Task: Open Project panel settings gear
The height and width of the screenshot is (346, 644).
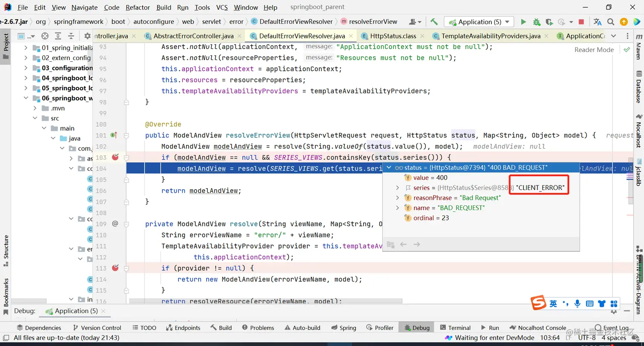Action: coord(87,36)
